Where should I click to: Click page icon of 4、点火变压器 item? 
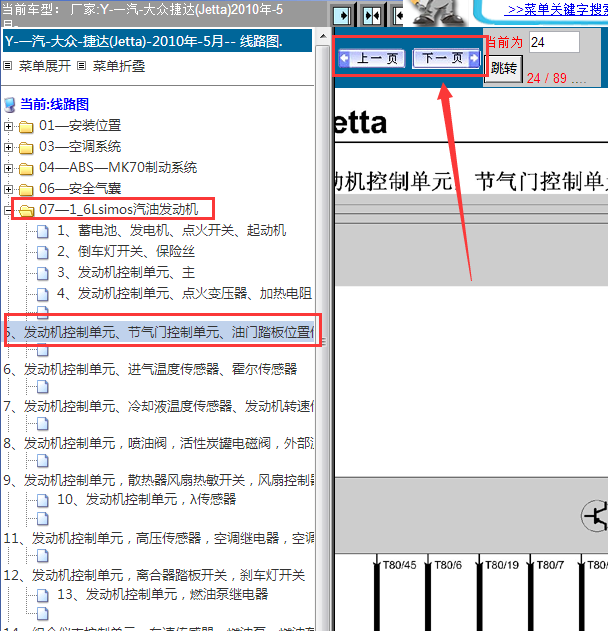[x=43, y=295]
